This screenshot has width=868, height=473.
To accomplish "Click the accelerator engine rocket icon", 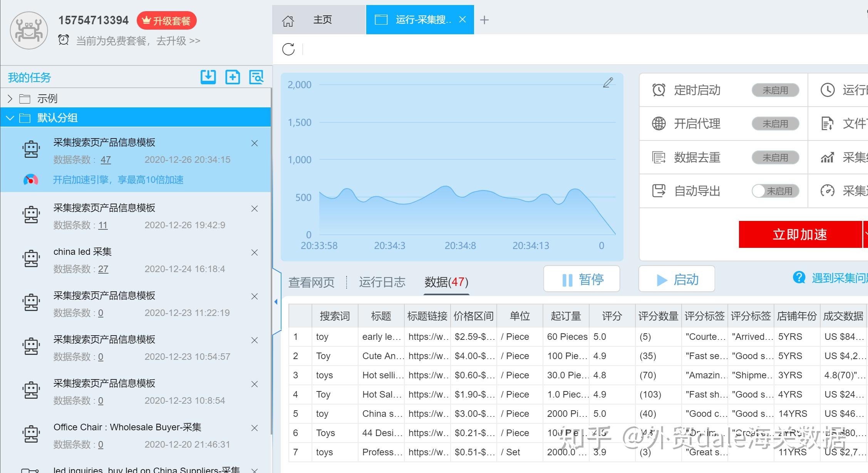I will click(x=31, y=180).
